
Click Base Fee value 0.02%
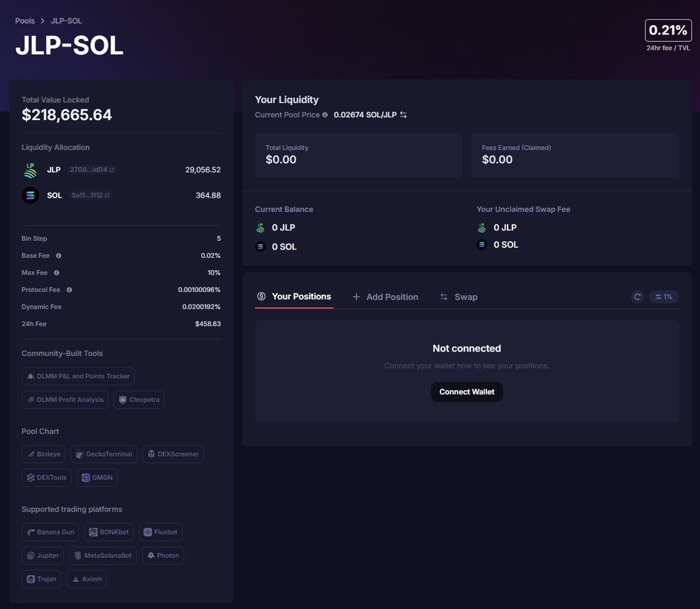[211, 256]
